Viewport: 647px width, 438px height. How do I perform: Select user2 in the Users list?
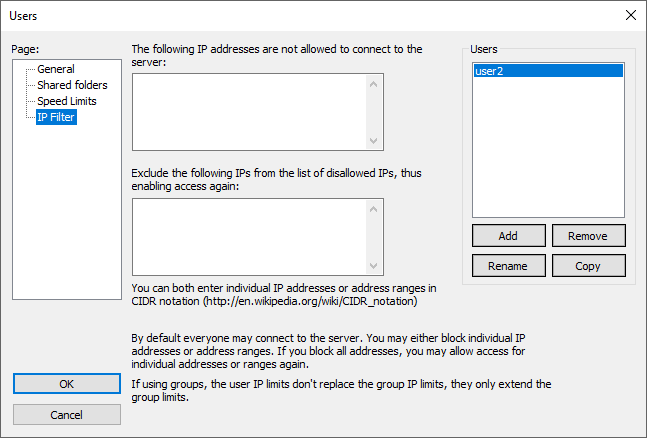pos(548,71)
